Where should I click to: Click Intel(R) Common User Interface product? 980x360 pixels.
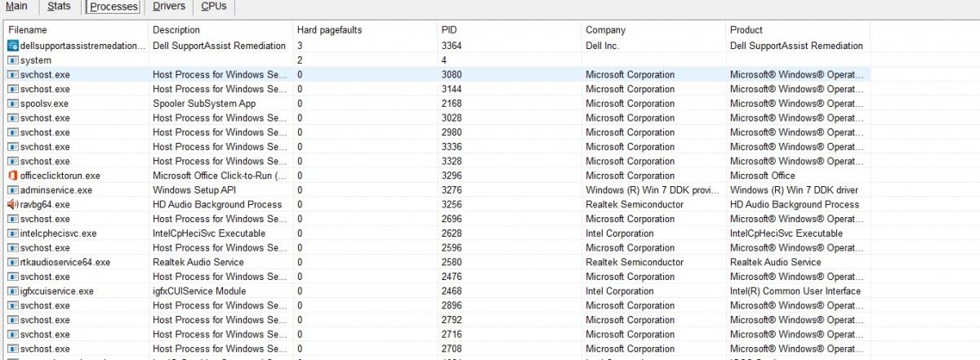pos(795,291)
